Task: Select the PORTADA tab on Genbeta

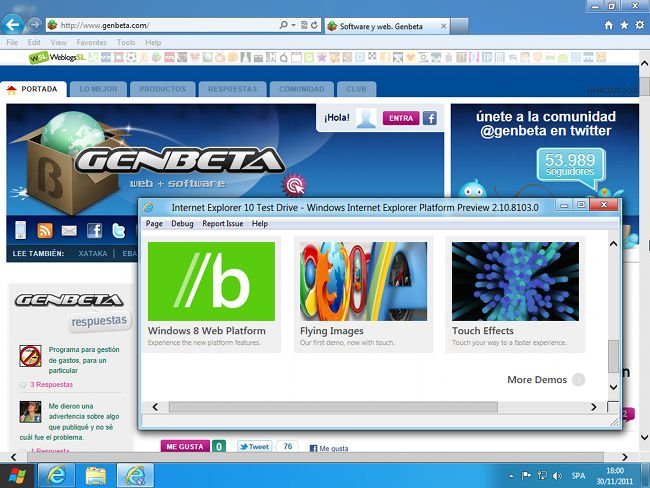Action: click(x=33, y=89)
